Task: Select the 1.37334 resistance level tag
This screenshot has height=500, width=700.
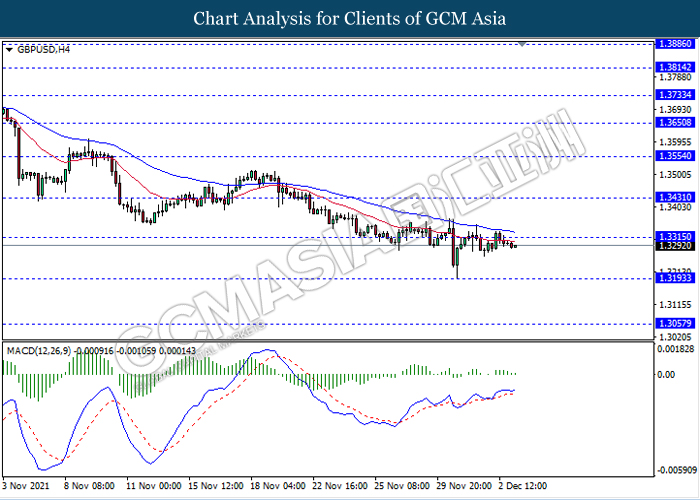Action: coord(676,94)
